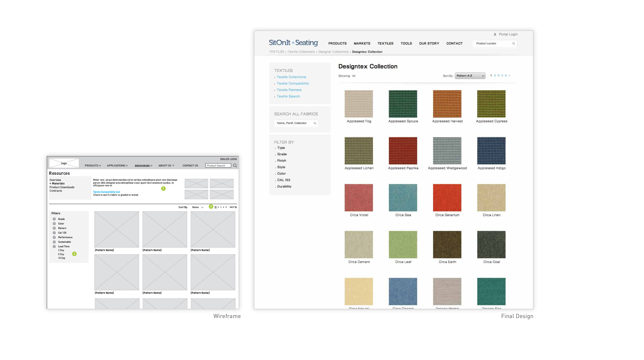Click CONTACT US in wireframe navigation
The width and height of the screenshot is (644, 360).
click(x=190, y=166)
